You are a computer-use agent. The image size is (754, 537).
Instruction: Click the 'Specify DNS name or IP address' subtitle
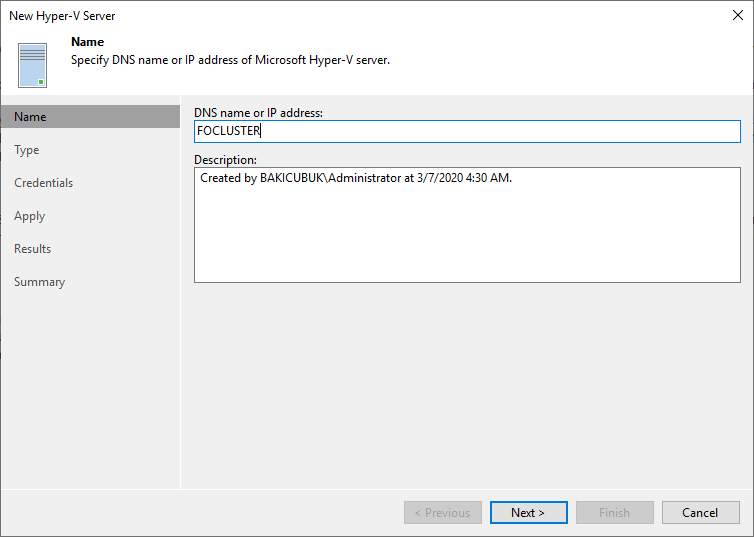230,60
